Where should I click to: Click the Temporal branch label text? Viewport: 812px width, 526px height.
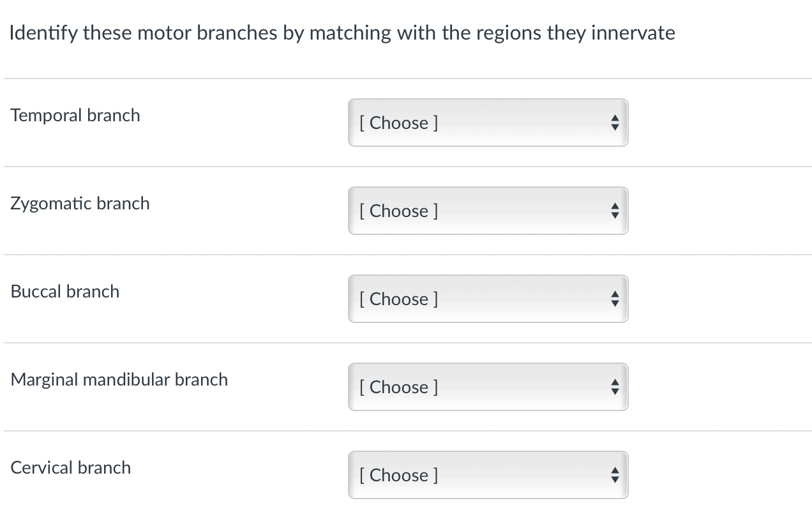pos(75,116)
